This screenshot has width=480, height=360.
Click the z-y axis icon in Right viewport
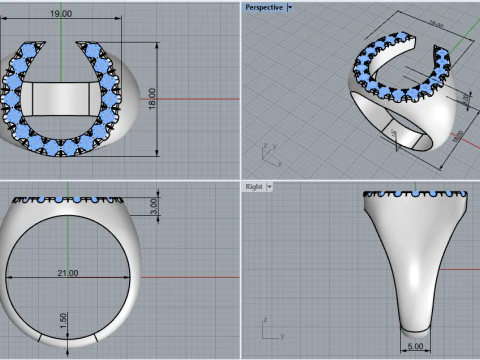pyautogui.click(x=273, y=328)
